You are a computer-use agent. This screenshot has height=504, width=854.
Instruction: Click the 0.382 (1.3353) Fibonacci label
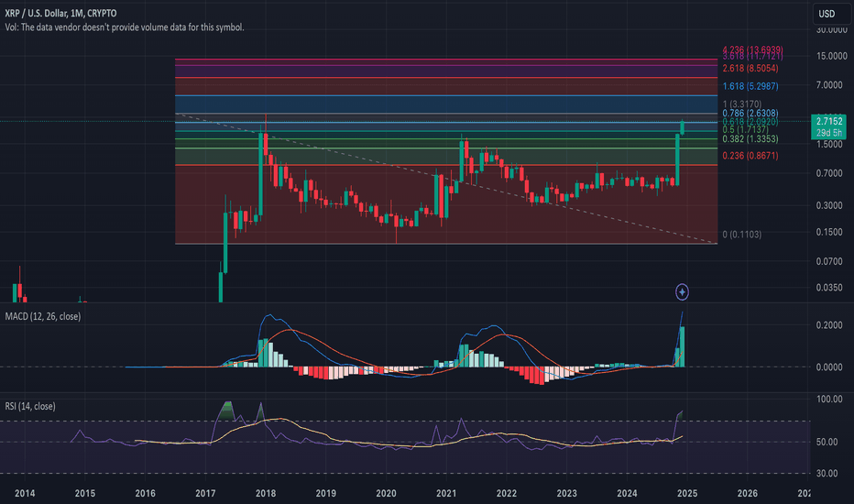pyautogui.click(x=750, y=139)
